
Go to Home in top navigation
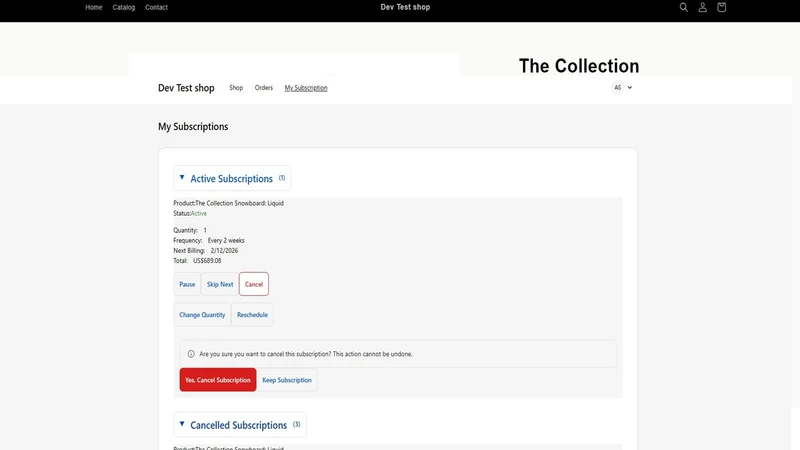93,7
